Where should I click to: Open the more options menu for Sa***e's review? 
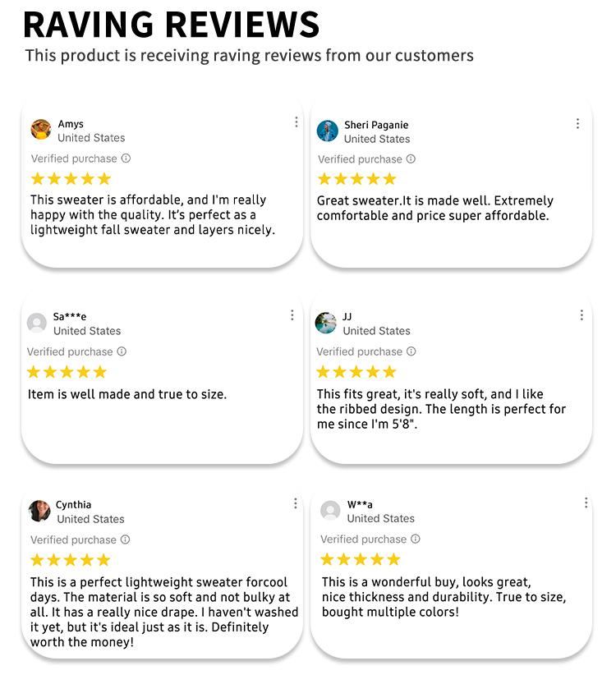coord(292,315)
